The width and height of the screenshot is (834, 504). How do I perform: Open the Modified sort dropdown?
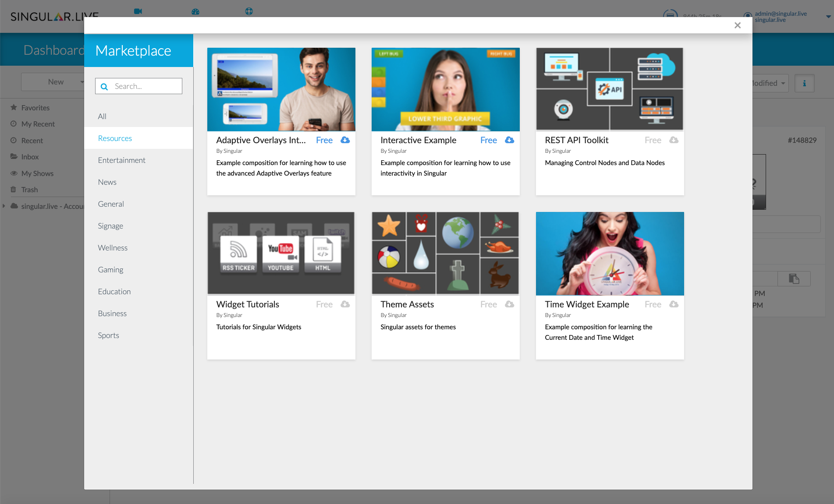(x=770, y=83)
